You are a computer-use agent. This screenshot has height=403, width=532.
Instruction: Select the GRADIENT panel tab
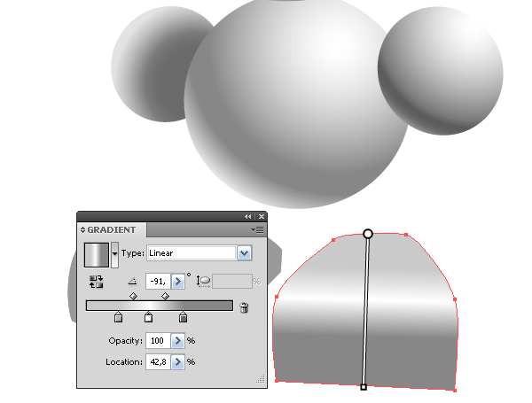(x=112, y=229)
